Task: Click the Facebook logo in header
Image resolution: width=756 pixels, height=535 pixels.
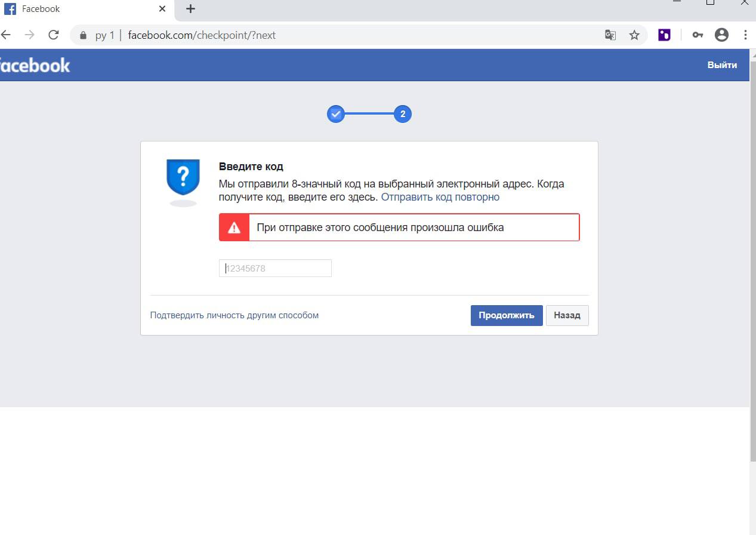Action: [x=35, y=65]
